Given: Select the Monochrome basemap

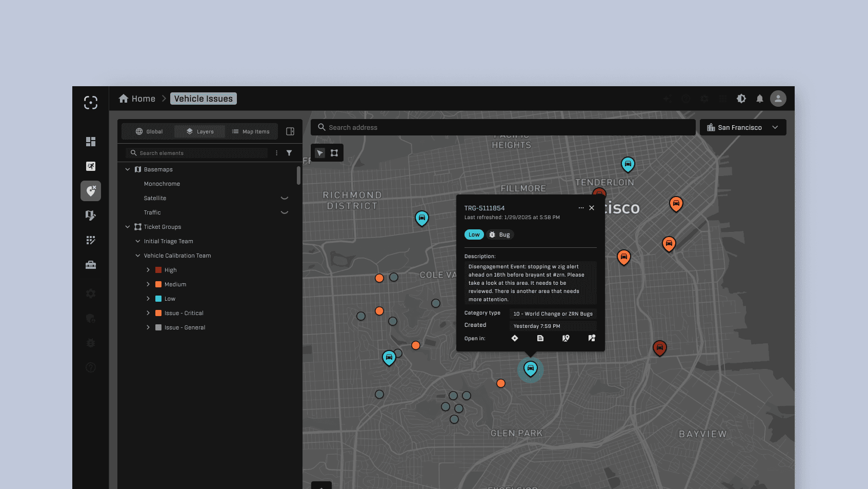Looking at the screenshot, I should 162,184.
